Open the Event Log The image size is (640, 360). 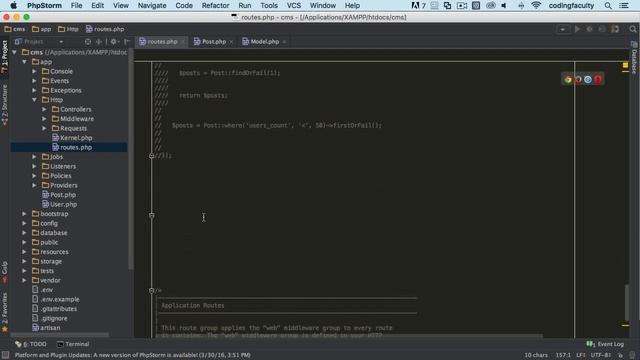coord(605,344)
